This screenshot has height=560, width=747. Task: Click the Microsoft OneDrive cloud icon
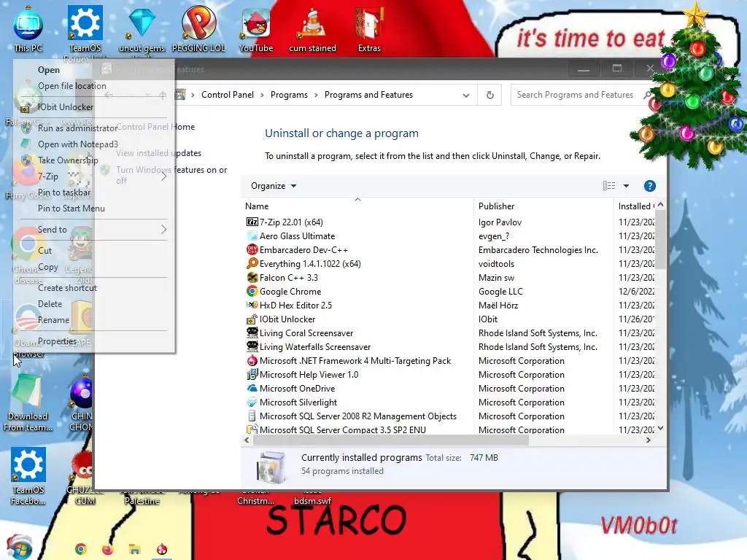point(252,388)
